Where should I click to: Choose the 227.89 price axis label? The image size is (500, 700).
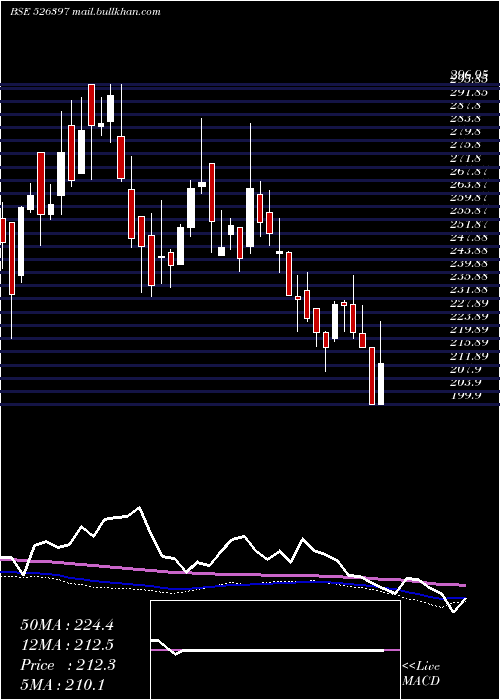point(468,303)
